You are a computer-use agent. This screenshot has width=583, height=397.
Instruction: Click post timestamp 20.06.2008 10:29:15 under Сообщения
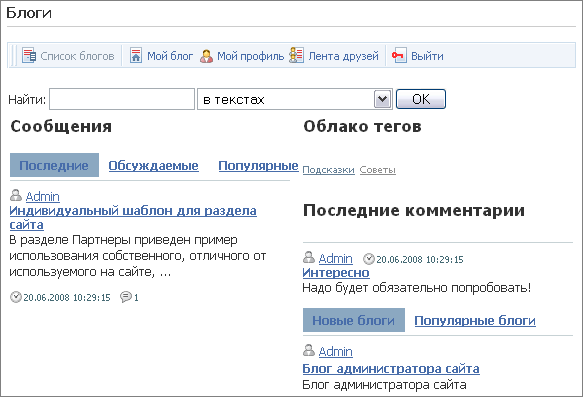[67, 297]
